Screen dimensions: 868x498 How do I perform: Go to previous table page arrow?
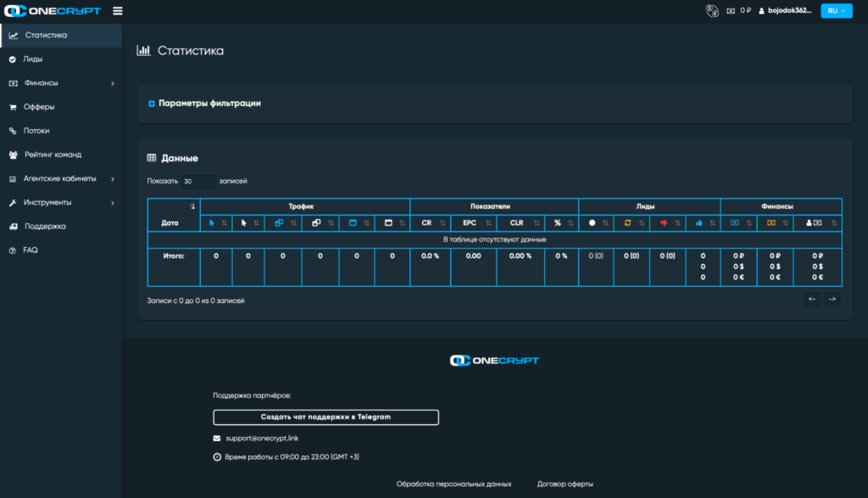(812, 299)
